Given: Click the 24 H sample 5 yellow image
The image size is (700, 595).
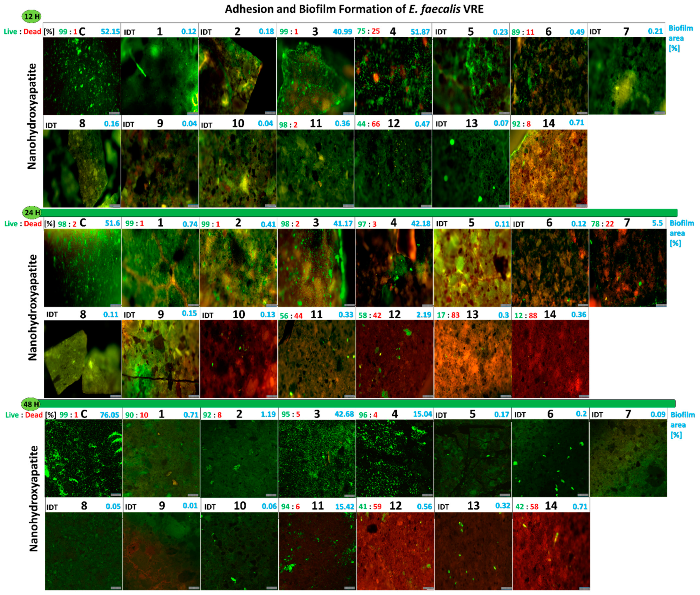Looking at the screenshot, I should tap(472, 268).
